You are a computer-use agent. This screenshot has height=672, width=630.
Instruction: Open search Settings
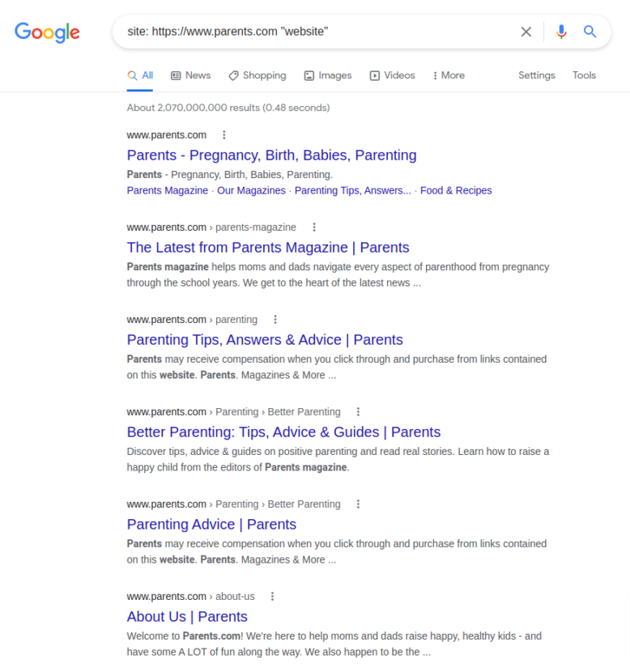pos(536,74)
